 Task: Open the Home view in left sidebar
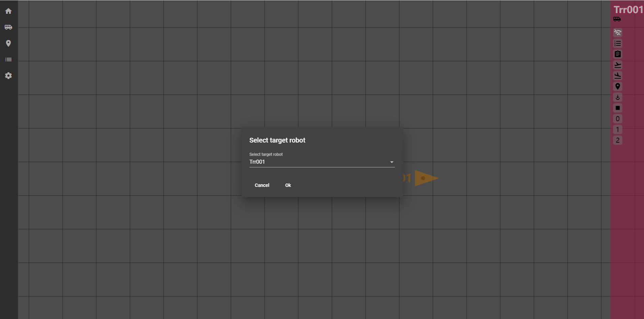coord(8,11)
